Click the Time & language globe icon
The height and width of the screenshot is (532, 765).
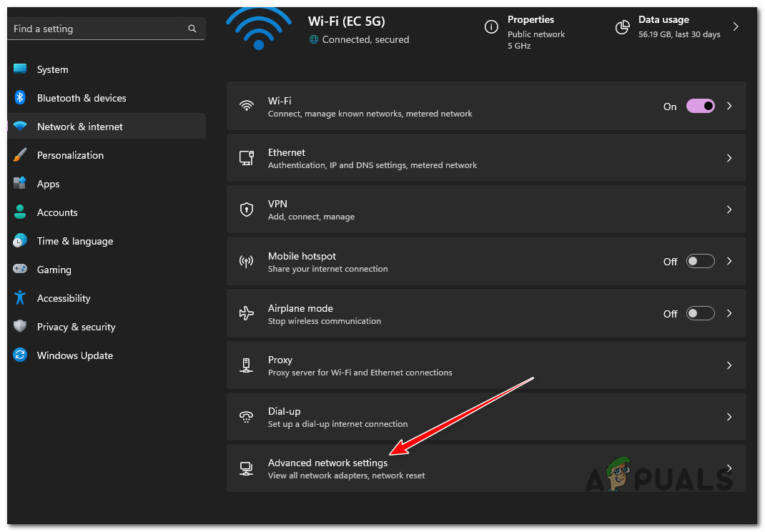point(20,241)
